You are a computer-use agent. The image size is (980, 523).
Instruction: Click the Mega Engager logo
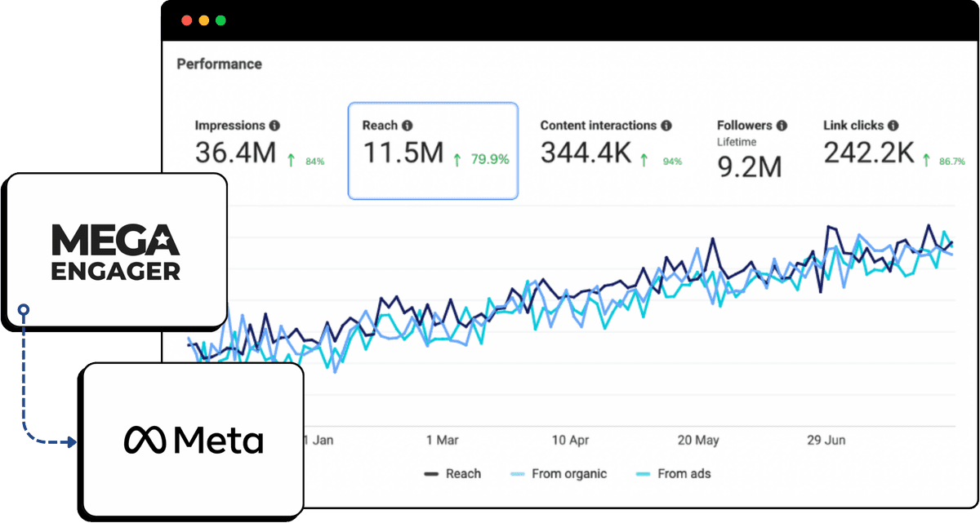(x=115, y=252)
